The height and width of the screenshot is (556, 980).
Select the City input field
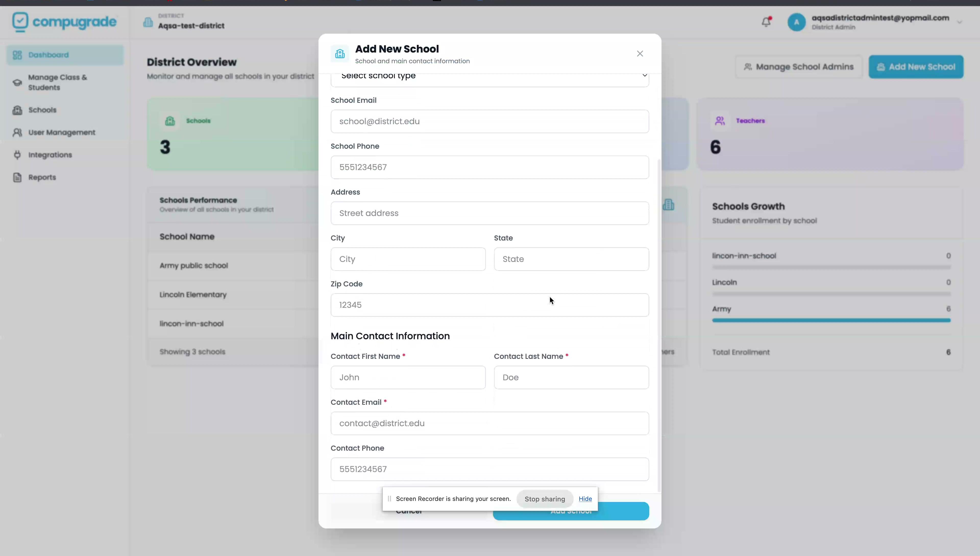pos(408,259)
